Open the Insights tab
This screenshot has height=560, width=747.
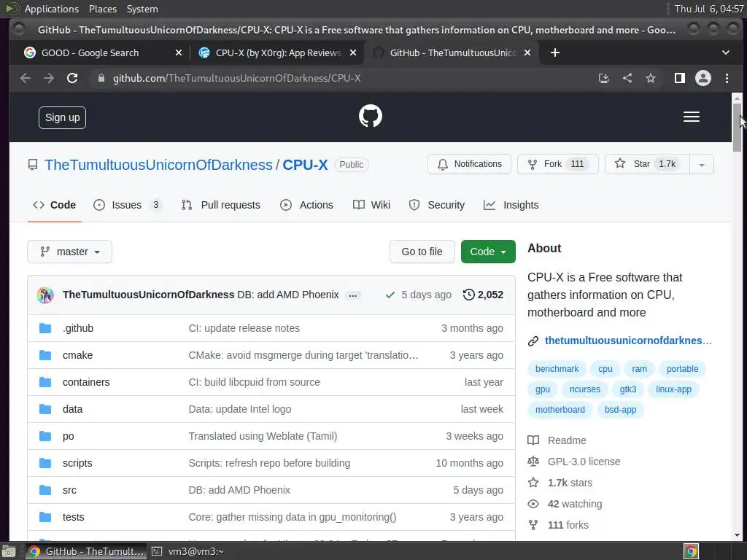[x=511, y=205]
